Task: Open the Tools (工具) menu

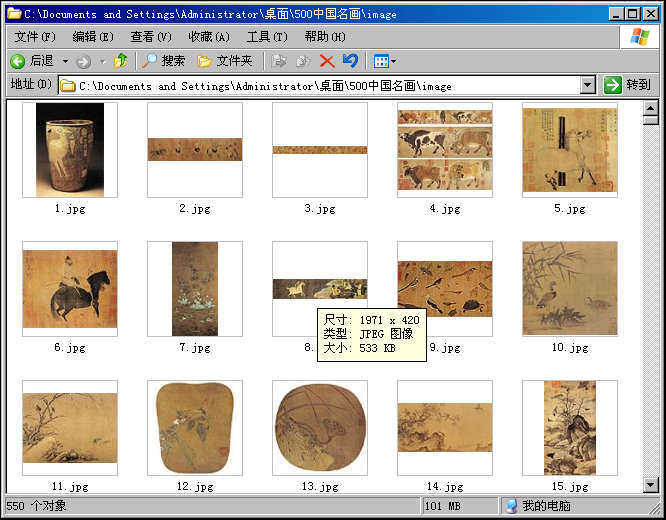Action: [267, 37]
